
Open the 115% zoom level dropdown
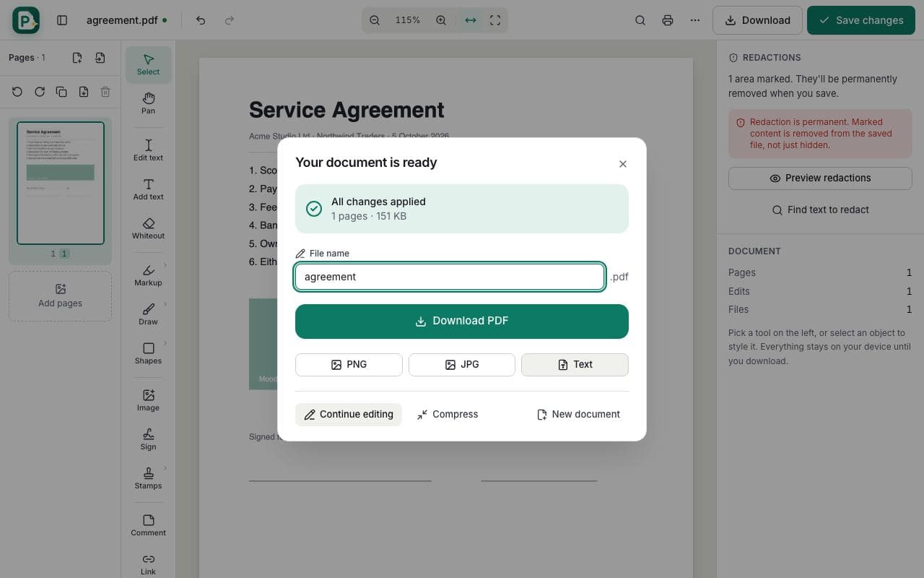coord(408,20)
